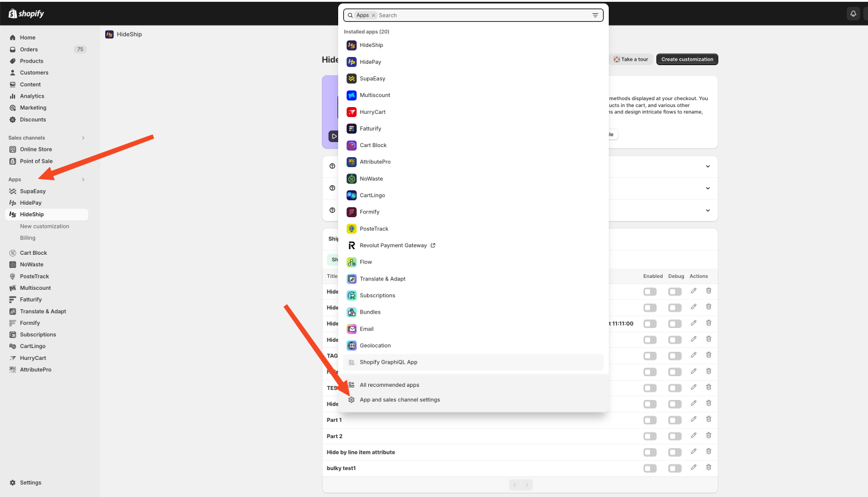
Task: Expand the middle collapsed help section chevron
Action: [x=708, y=188]
